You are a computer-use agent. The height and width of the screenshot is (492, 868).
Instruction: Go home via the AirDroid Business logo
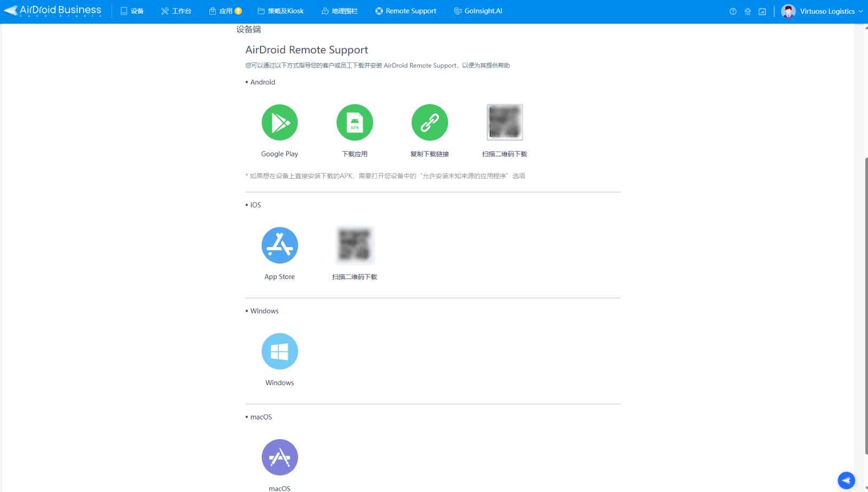pyautogui.click(x=52, y=11)
